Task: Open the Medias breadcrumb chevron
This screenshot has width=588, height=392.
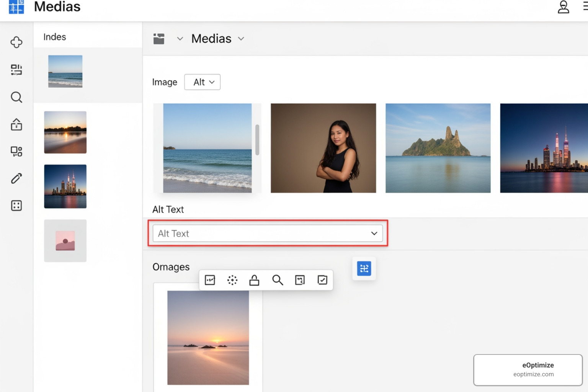Action: click(x=241, y=38)
